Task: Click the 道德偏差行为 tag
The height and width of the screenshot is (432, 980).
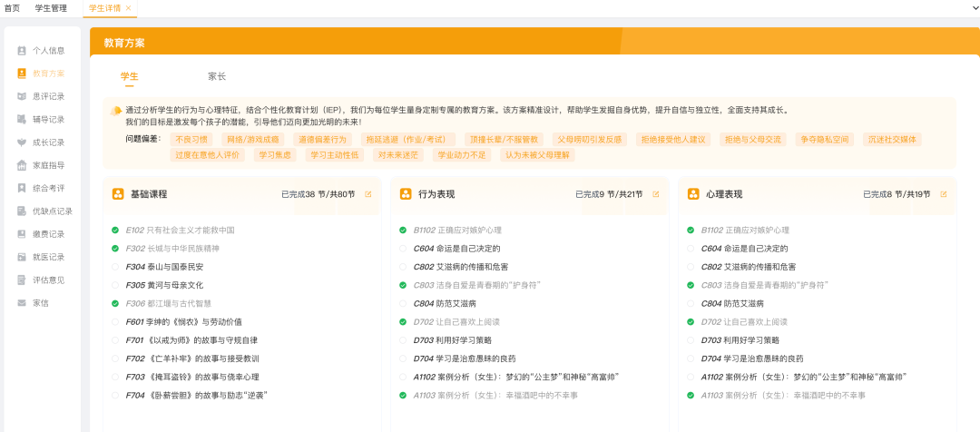Action: [322, 140]
